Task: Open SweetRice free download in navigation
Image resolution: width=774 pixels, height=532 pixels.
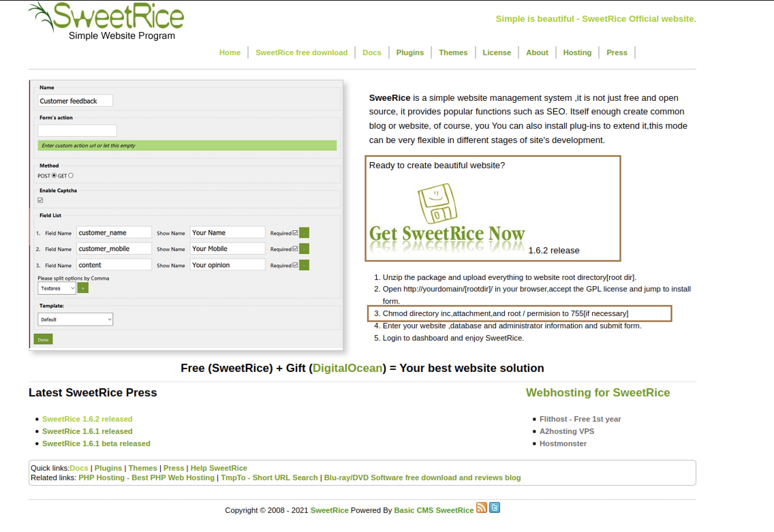Action: (x=301, y=52)
